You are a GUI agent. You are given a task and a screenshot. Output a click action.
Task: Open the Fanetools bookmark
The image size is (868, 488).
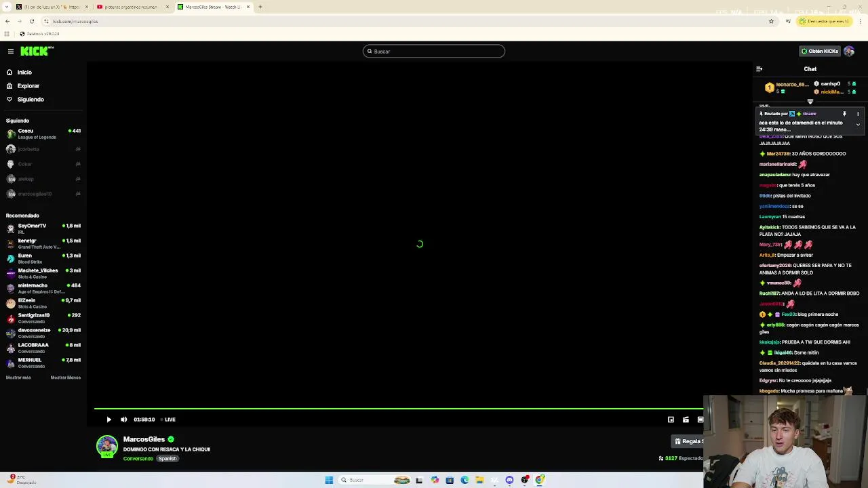[x=39, y=33]
